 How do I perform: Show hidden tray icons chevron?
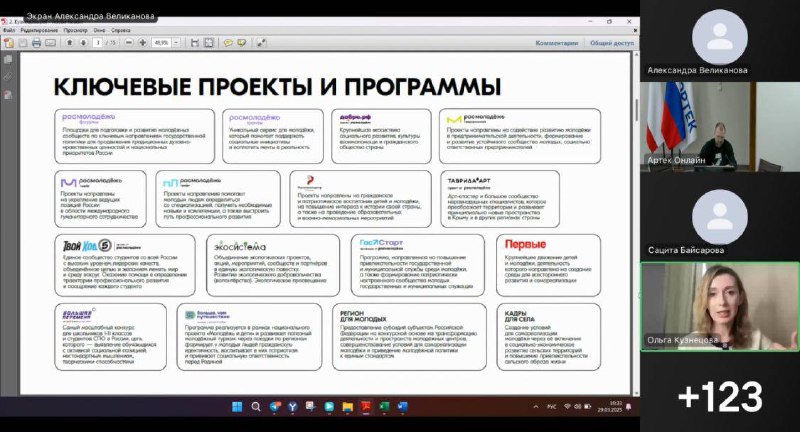coord(536,406)
